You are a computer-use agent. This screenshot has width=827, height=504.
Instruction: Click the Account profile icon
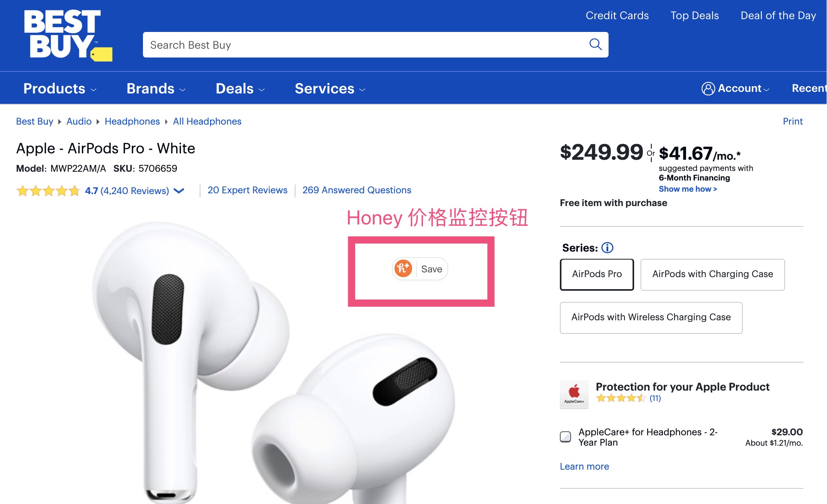708,88
